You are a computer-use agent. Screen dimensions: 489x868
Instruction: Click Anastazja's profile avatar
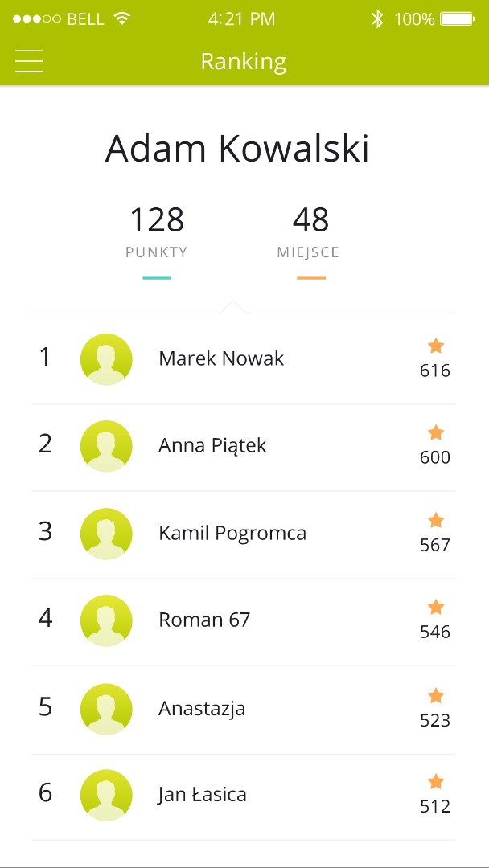click(x=106, y=709)
